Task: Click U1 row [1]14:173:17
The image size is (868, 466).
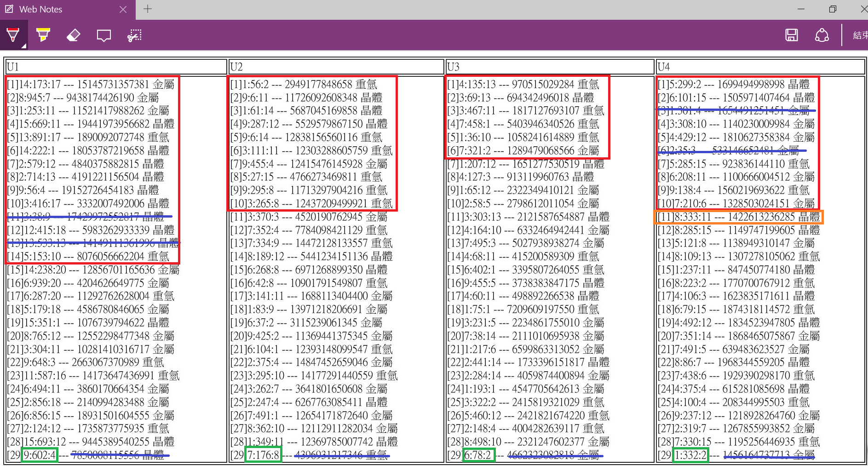Action: pos(91,85)
